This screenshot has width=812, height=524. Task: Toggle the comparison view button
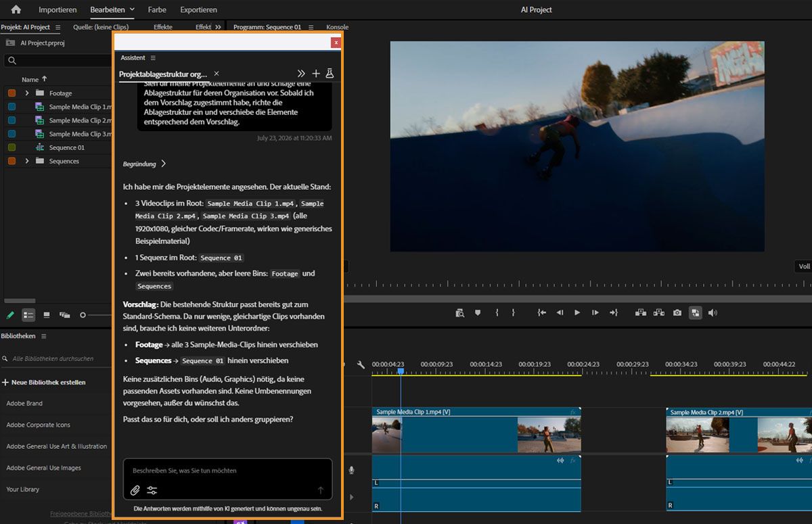tap(695, 312)
